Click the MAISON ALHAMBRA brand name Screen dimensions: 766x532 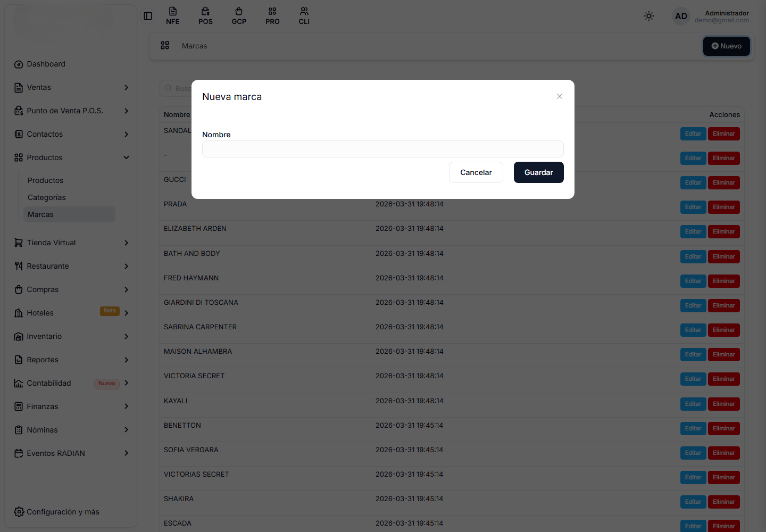coord(198,351)
